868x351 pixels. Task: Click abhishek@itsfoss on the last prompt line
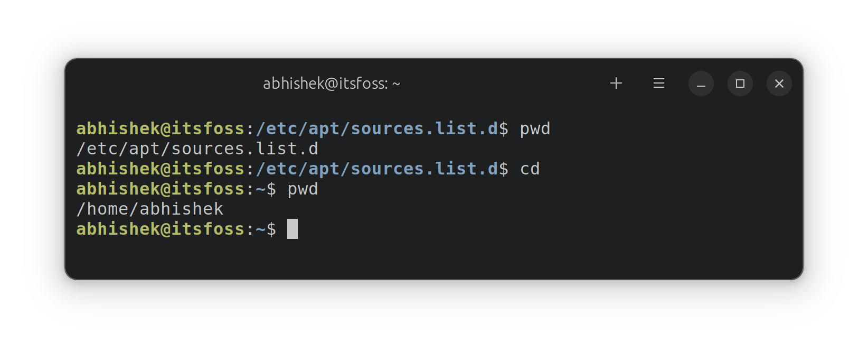[x=161, y=229]
